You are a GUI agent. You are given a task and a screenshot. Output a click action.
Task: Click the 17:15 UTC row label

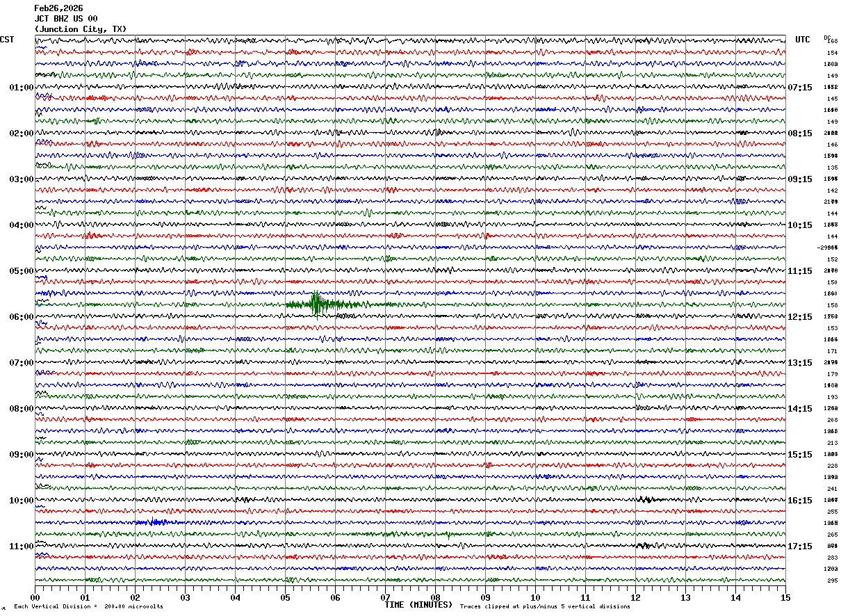(x=800, y=546)
